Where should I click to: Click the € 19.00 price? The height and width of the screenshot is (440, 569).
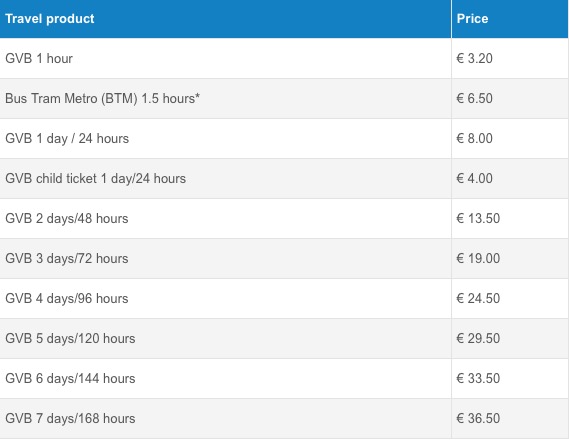click(x=478, y=258)
